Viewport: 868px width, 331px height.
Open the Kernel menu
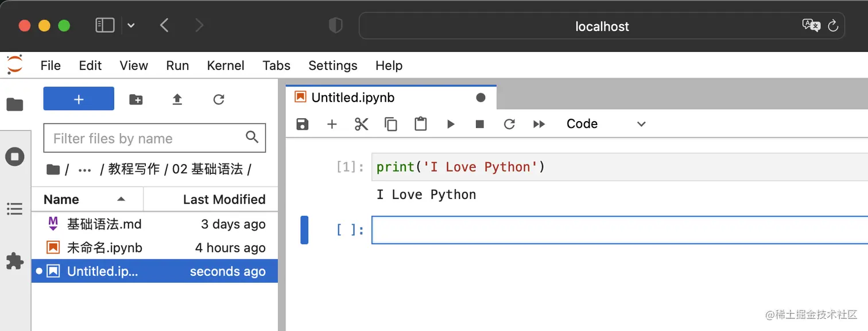coord(226,65)
